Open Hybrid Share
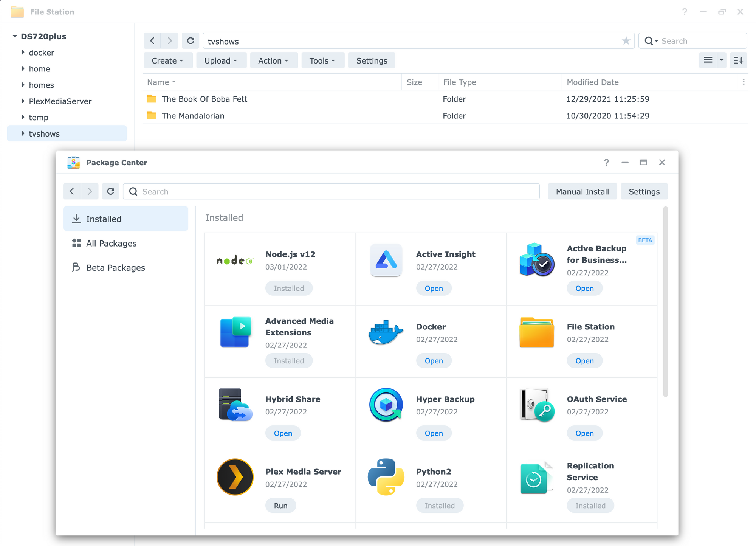 283,433
